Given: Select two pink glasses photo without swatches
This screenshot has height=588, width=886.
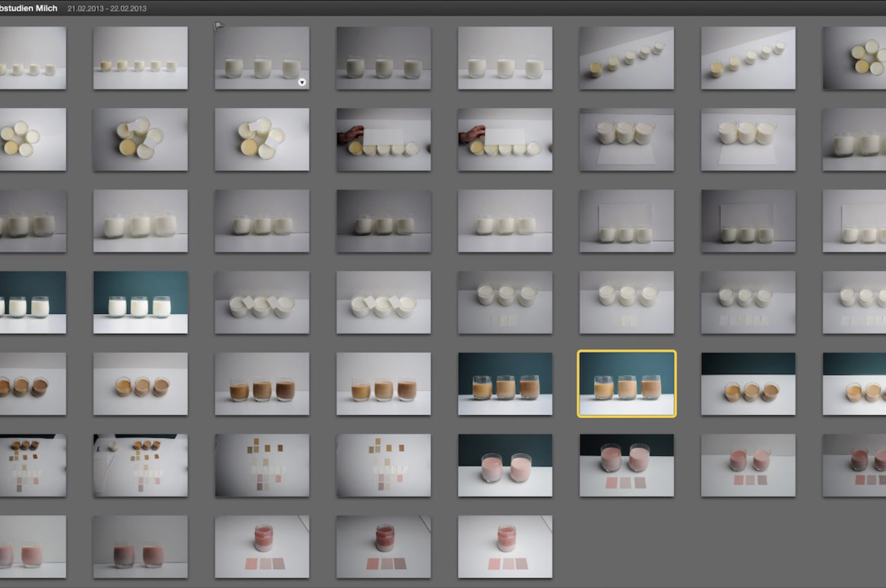Looking at the screenshot, I should coord(505,466).
